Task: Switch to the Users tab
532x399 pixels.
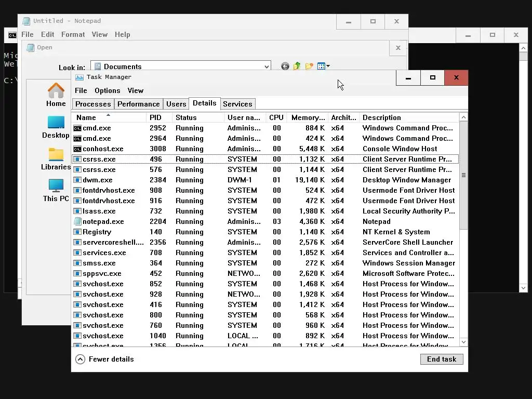Action: click(176, 104)
